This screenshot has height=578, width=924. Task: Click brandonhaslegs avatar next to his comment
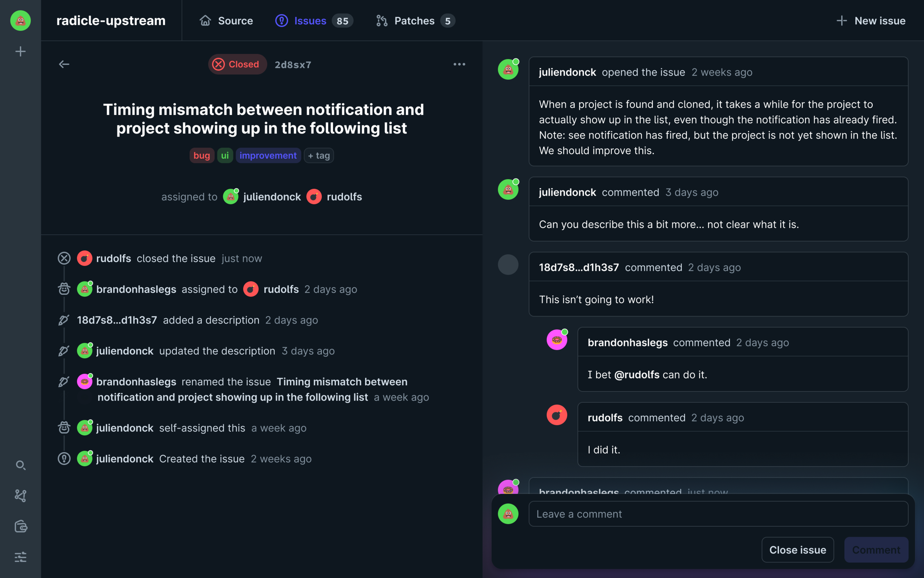click(x=557, y=340)
